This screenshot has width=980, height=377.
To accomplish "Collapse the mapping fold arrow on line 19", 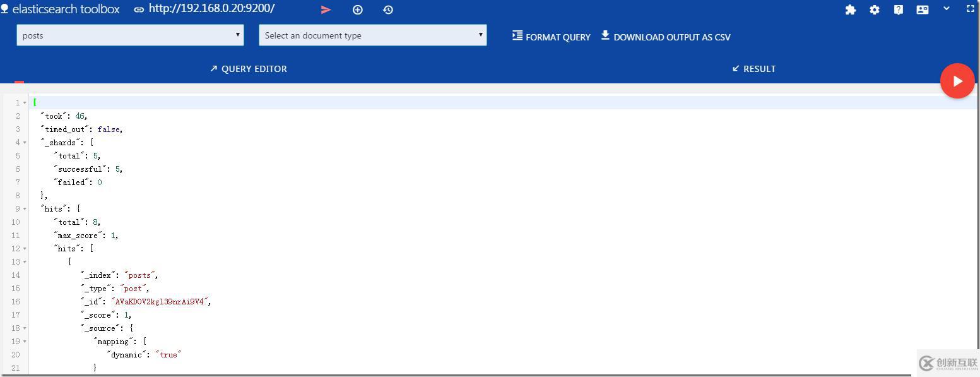I will (x=25, y=342).
